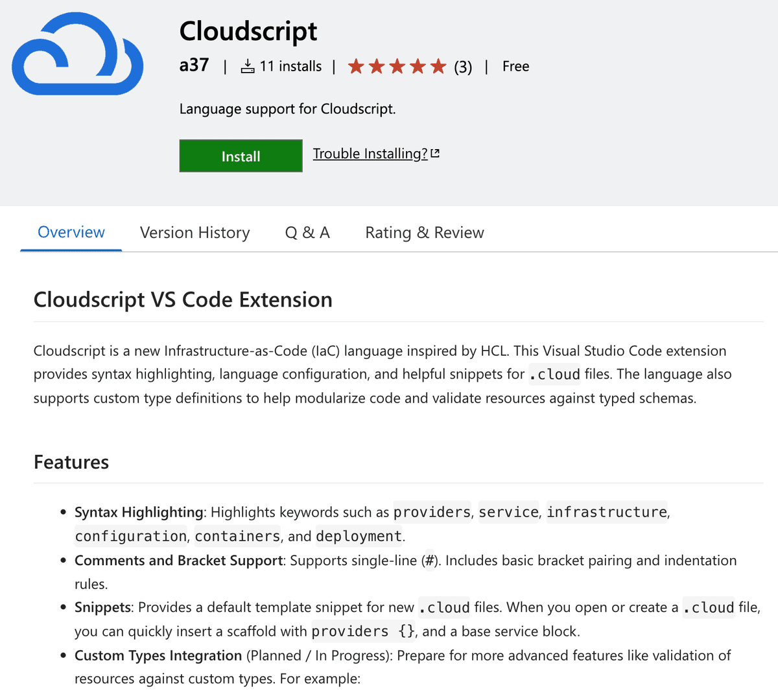Click the 11 installs text
778x700 pixels.
click(x=290, y=66)
